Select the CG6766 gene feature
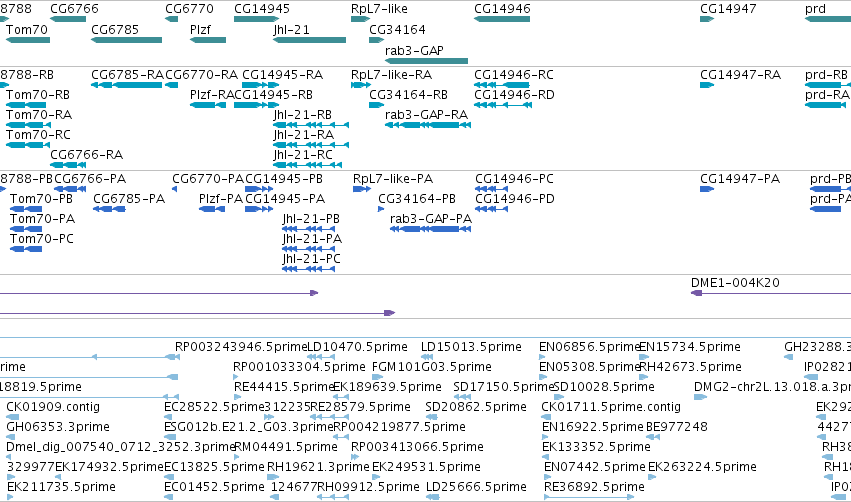The image size is (851, 502). pos(68,20)
